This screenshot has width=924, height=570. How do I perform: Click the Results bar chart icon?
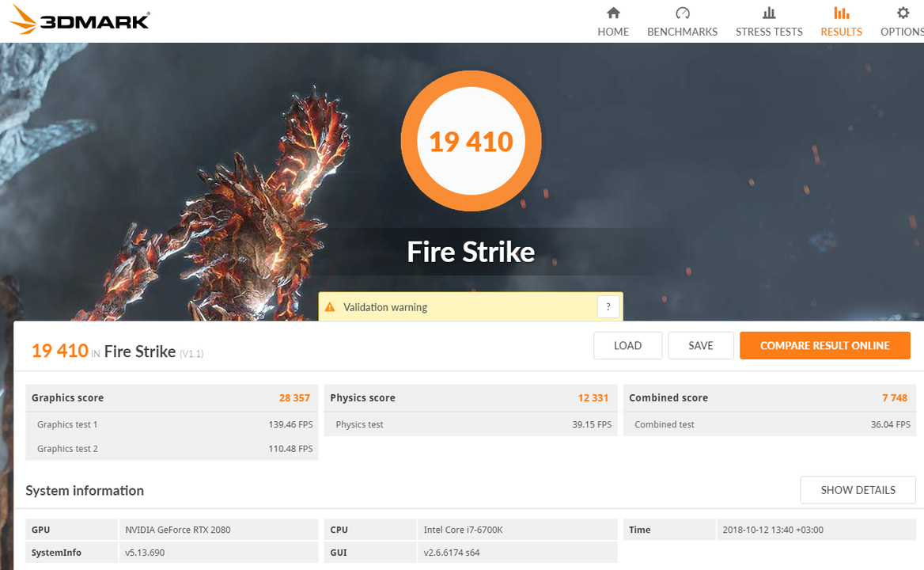tap(842, 13)
